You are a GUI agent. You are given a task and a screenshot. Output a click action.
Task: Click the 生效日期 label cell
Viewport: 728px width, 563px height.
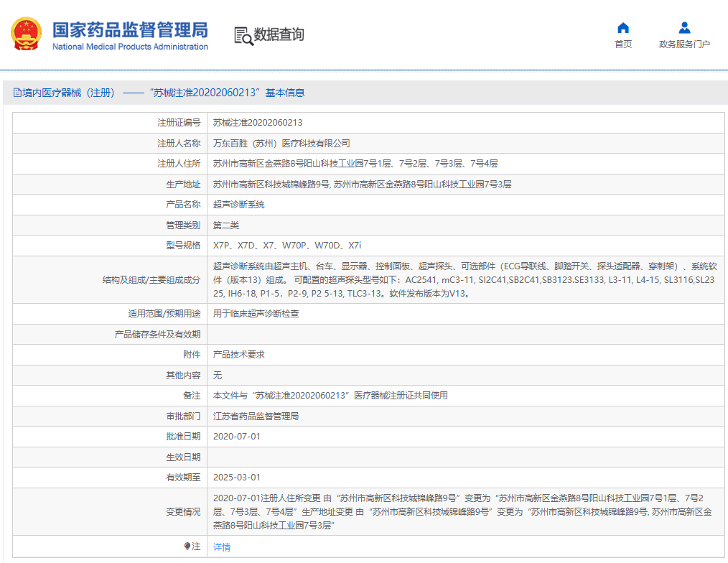pyautogui.click(x=110, y=457)
